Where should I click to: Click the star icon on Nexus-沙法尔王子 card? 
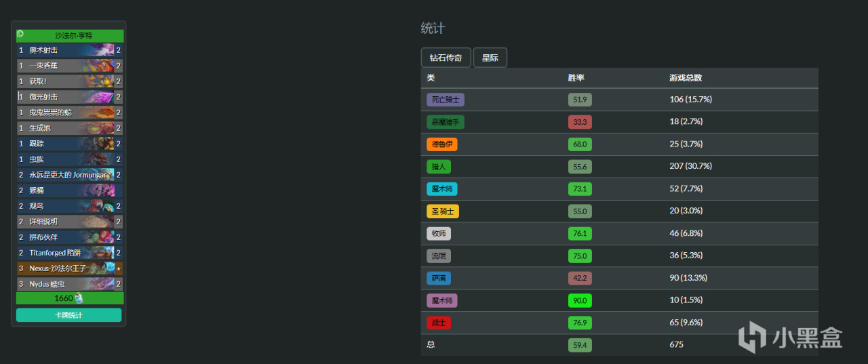(x=119, y=268)
